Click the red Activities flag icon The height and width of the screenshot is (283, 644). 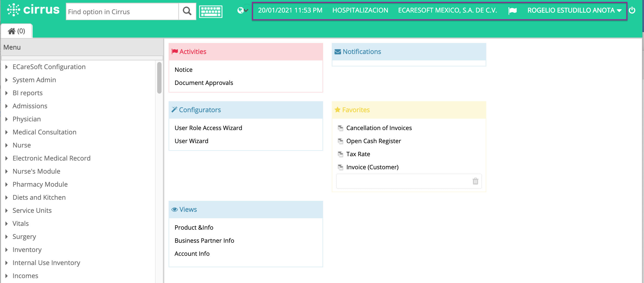click(x=175, y=51)
